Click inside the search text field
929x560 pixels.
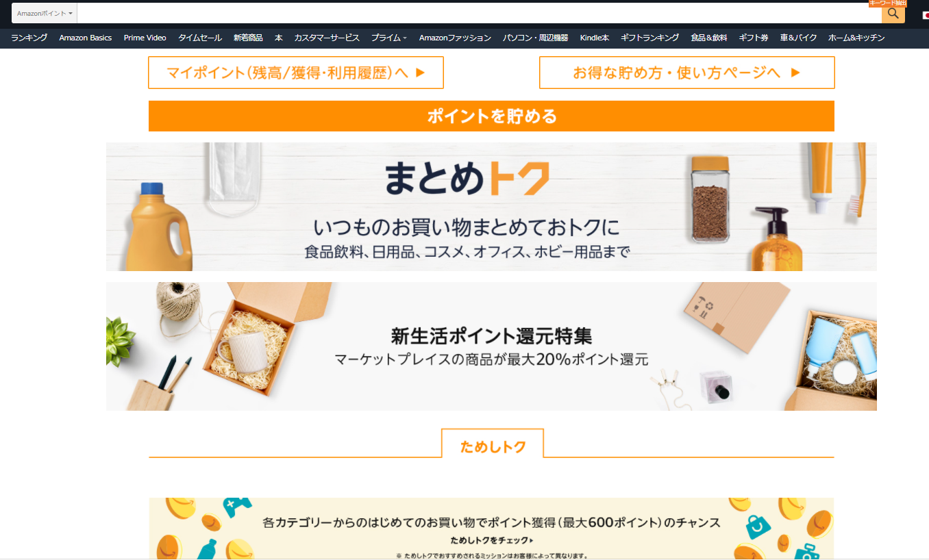click(x=479, y=13)
